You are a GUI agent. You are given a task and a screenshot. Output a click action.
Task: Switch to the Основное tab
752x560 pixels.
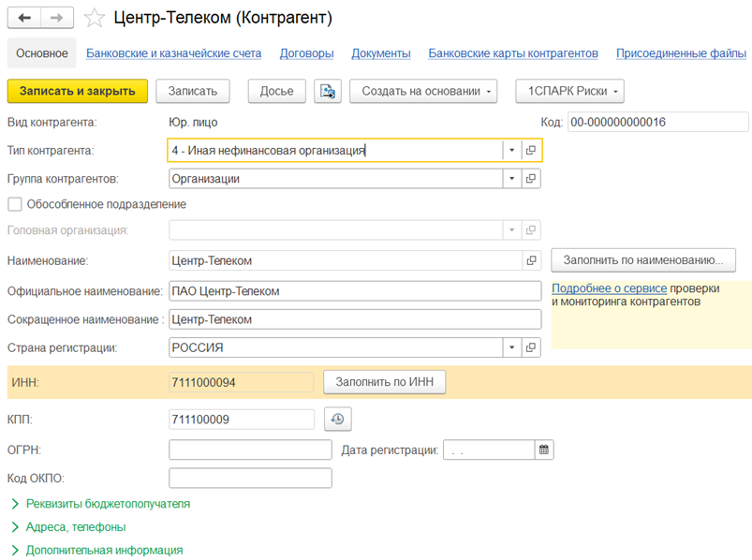coord(42,53)
